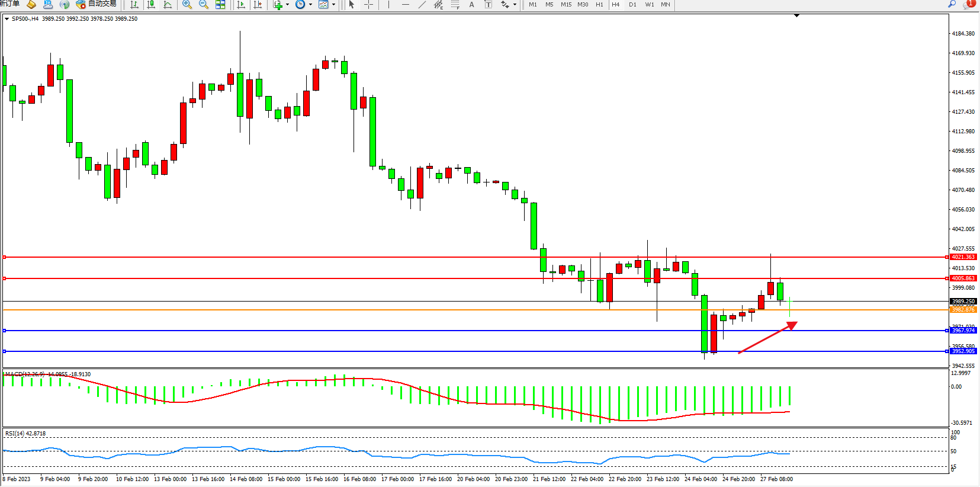This screenshot has height=487, width=980.
Task: Open the Indicators list dropdown arrow
Action: point(288,5)
